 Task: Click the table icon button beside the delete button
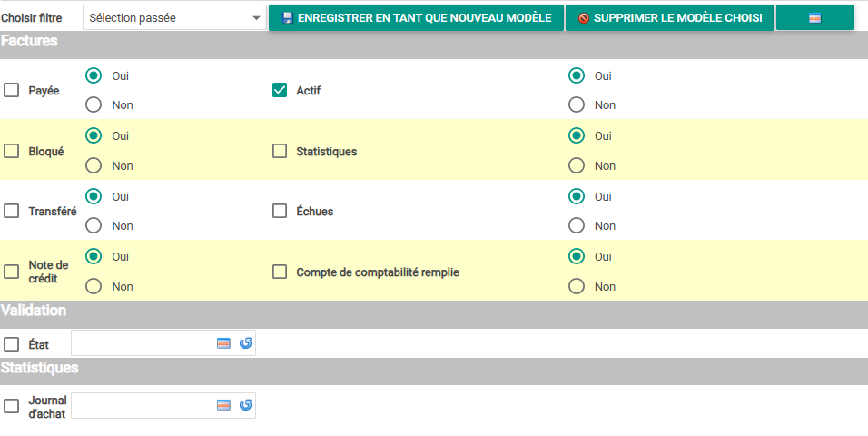814,18
